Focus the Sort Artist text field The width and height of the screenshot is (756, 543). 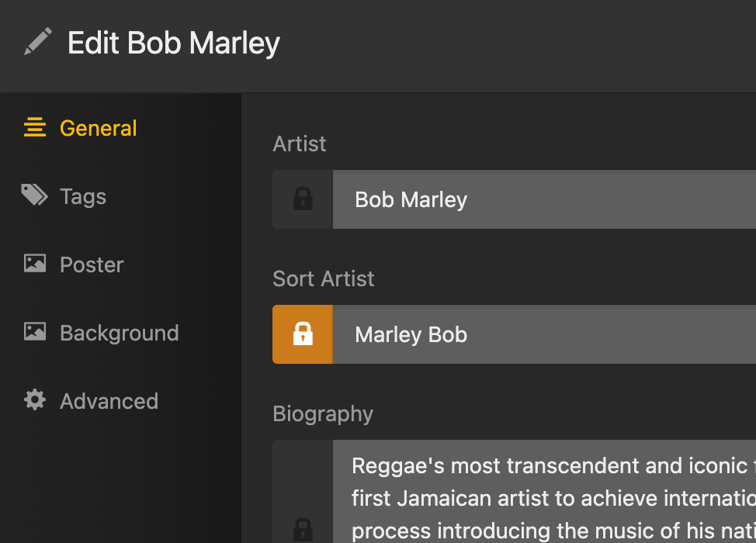(x=543, y=334)
